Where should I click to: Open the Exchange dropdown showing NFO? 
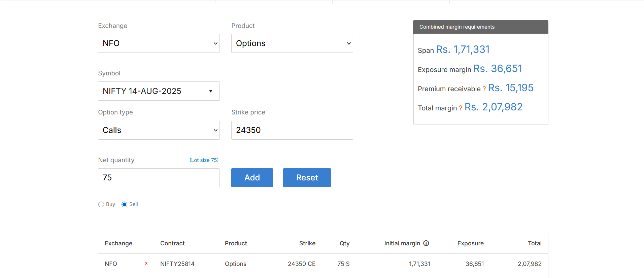point(159,43)
